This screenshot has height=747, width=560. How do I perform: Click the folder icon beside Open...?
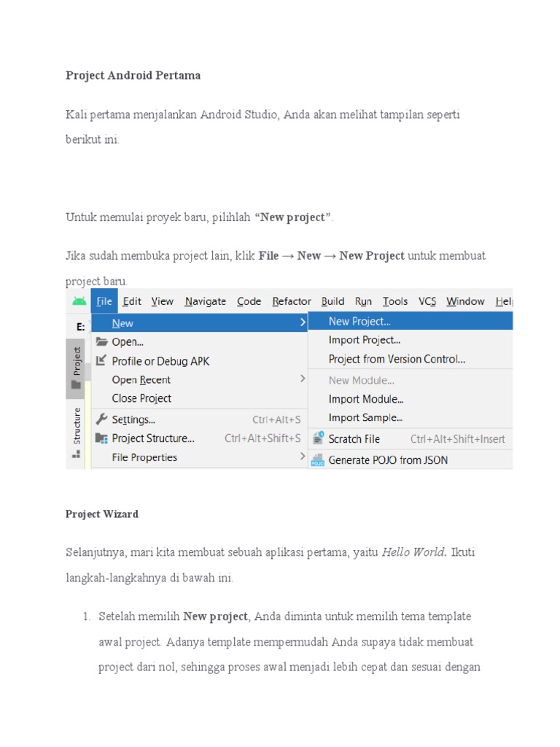click(101, 341)
